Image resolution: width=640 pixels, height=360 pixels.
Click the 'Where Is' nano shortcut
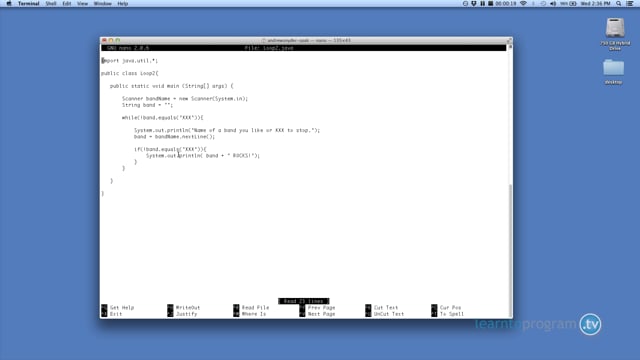pyautogui.click(x=249, y=314)
